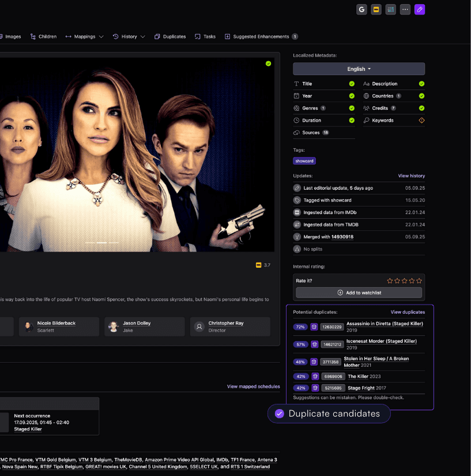Viewport: 471px width, 476px height.
Task: Rate with the third star
Action: click(404, 281)
